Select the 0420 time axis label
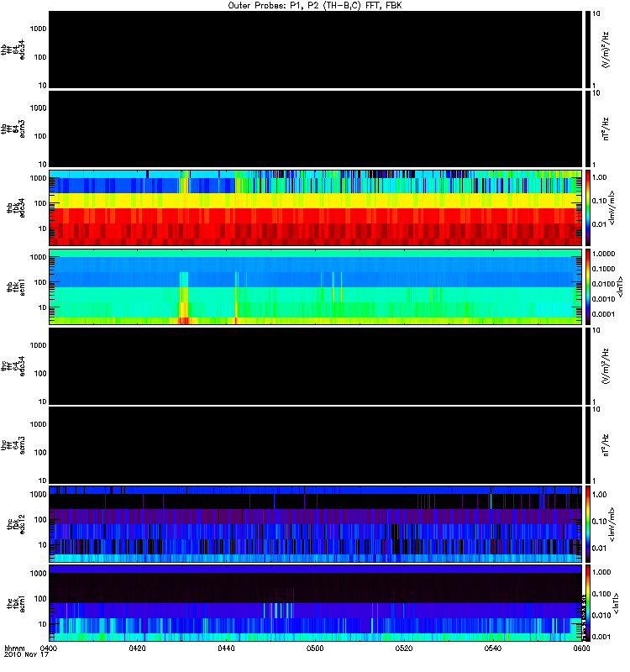Screen dimensions: 630x672 pos(137,648)
